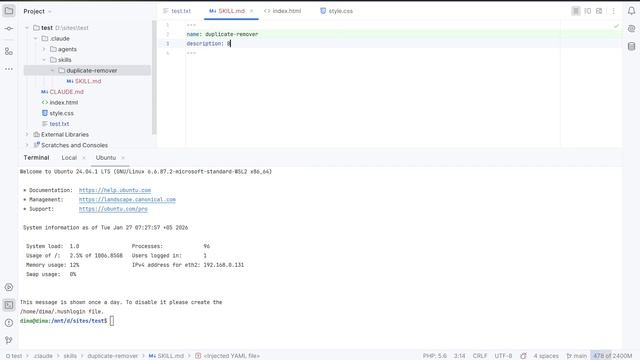
Task: Open editor tab options kebab menu
Action: click(613, 11)
